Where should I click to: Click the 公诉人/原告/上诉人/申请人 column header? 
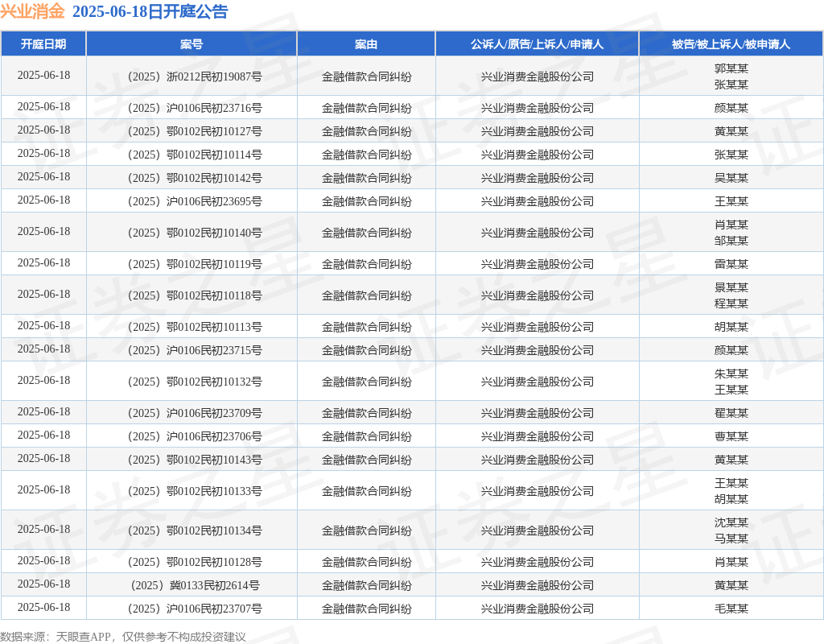537,44
